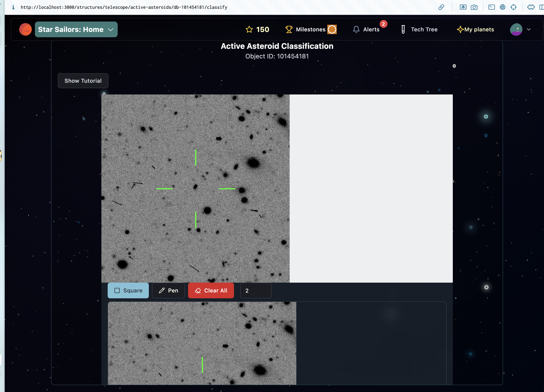This screenshot has height=392, width=544.
Task: Click the red Clear All button
Action: click(211, 290)
